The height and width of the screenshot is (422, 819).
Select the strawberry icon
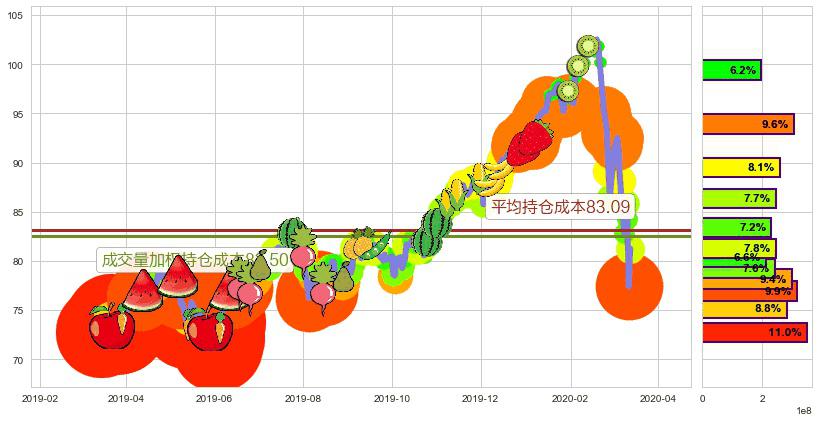coord(530,143)
